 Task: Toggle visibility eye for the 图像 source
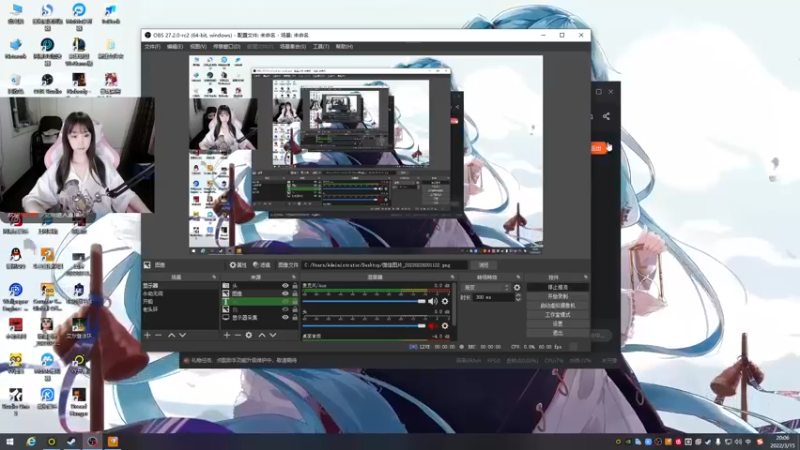285,293
